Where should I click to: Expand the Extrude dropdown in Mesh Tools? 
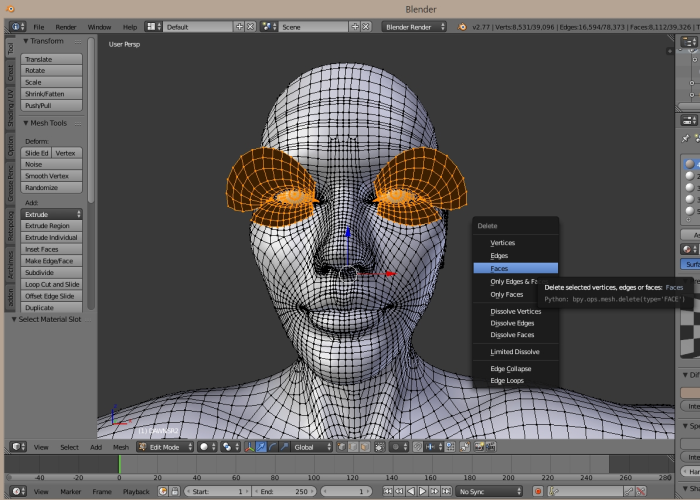(x=52, y=214)
